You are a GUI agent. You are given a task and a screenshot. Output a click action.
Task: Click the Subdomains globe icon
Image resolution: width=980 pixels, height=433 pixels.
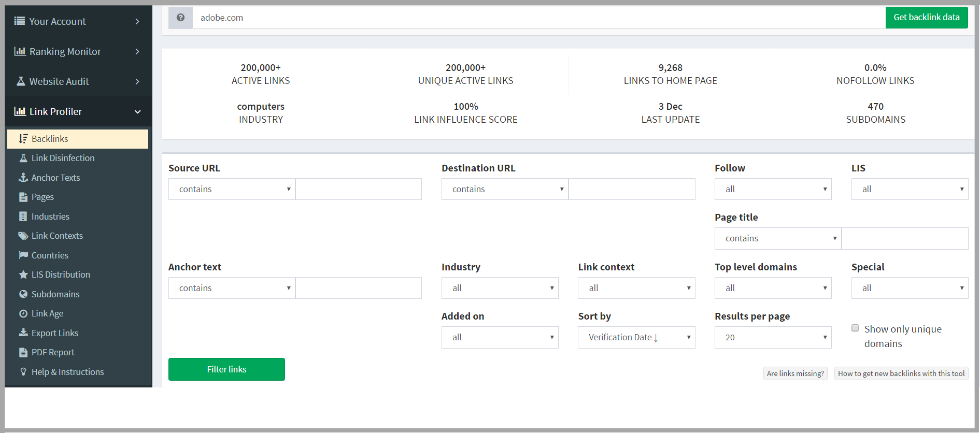(x=23, y=294)
